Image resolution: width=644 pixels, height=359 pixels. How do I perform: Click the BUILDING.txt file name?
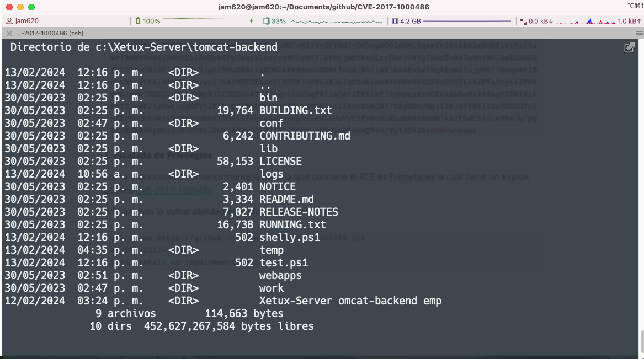coord(295,110)
